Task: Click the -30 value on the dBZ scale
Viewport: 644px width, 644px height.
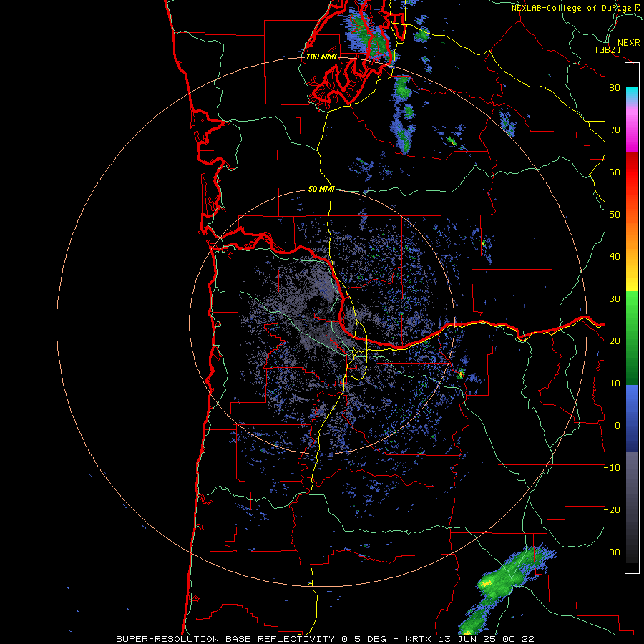Action: pos(612,552)
